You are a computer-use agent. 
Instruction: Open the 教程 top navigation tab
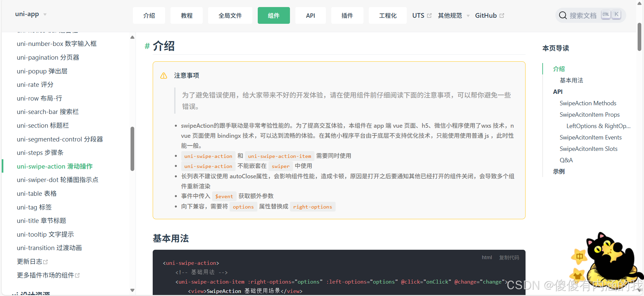point(187,15)
